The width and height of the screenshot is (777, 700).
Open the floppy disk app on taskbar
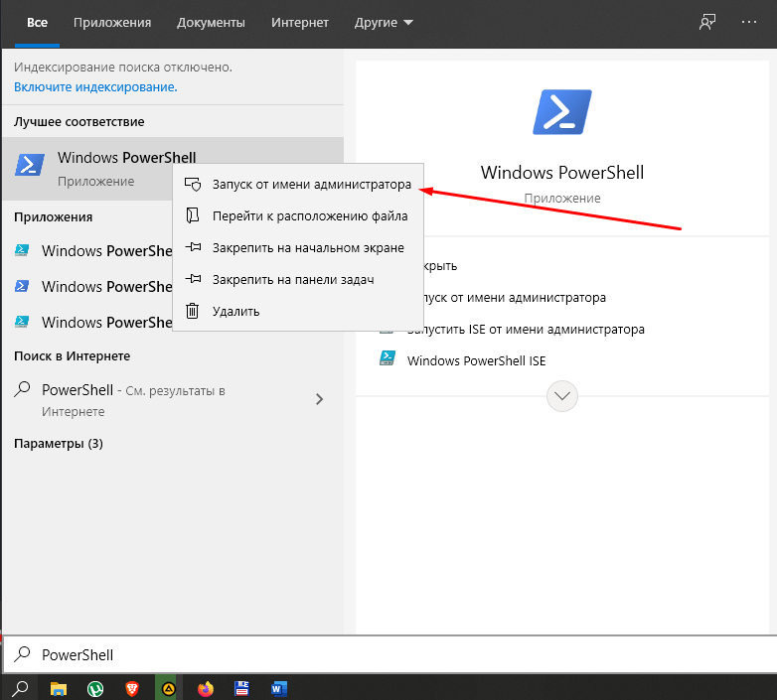[x=241, y=689]
